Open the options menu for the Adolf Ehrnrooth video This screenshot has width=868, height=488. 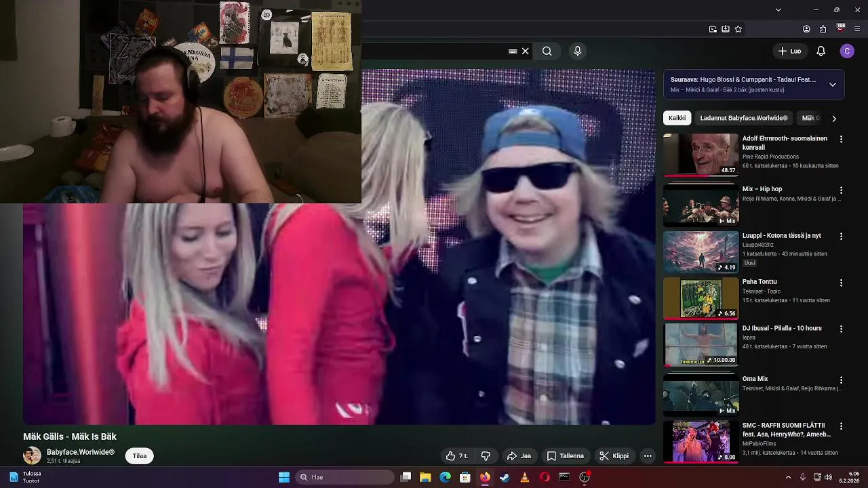click(842, 139)
